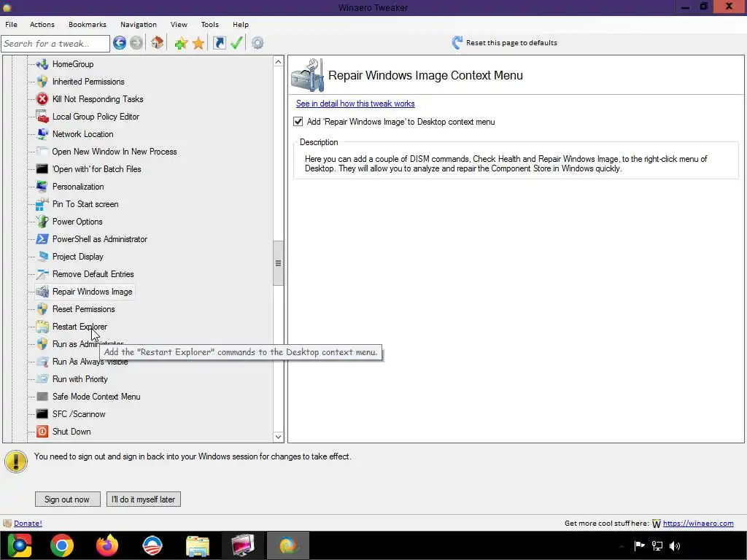
Task: Open the https://winaero.com link
Action: [698, 523]
